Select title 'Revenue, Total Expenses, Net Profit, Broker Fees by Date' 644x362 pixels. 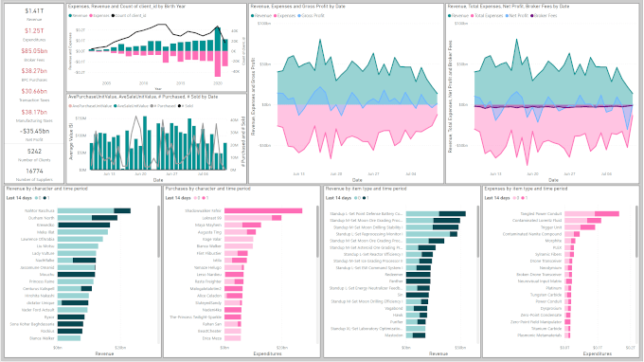[509, 7]
